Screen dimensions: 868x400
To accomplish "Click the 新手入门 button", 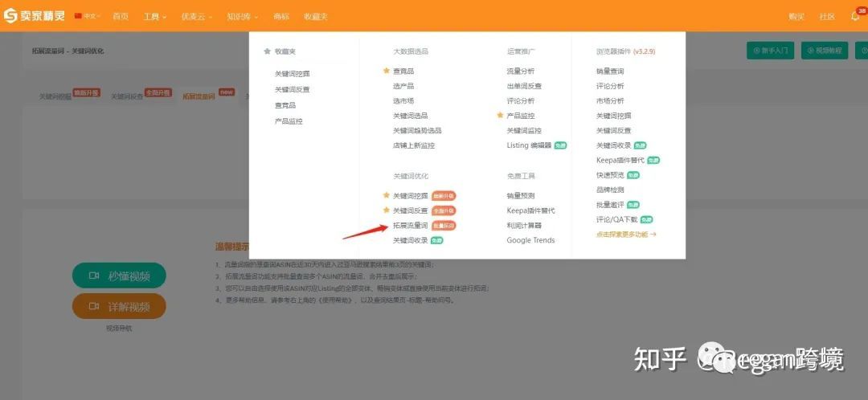I will (771, 51).
